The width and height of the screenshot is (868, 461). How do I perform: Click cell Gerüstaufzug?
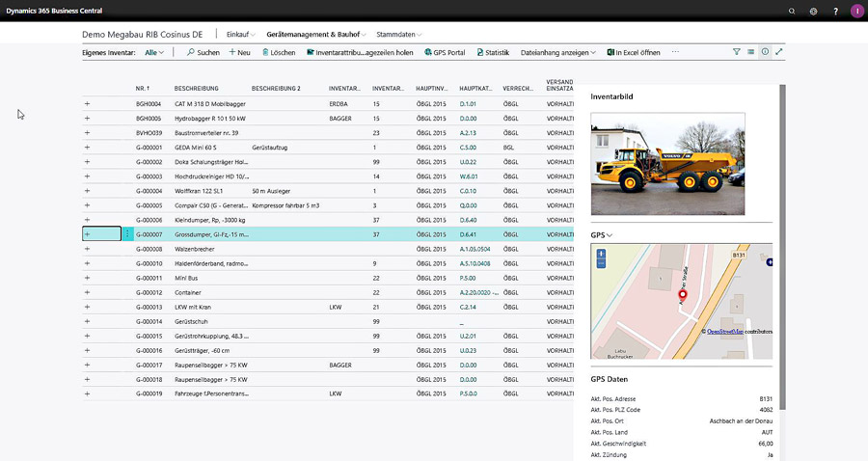(x=270, y=148)
